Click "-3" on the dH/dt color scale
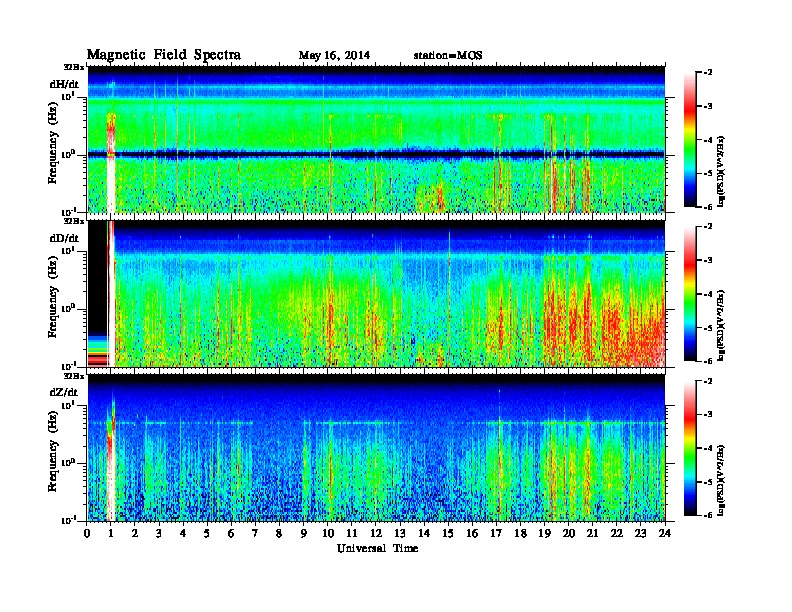Viewport: 792px width, 612px height. pyautogui.click(x=708, y=106)
